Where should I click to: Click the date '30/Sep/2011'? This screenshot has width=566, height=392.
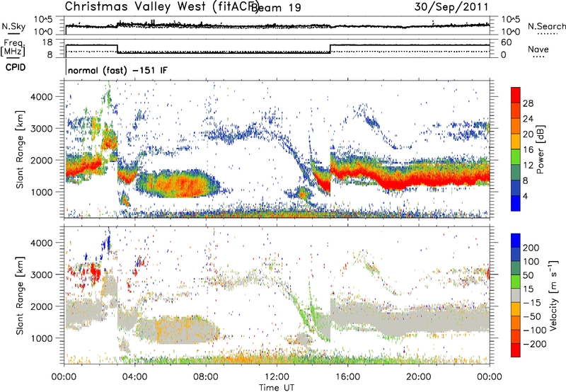pos(451,7)
